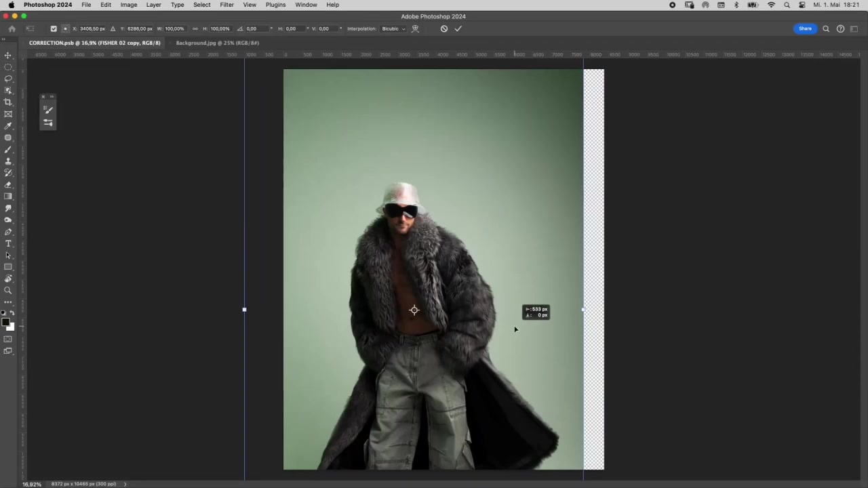Toggle the maintain aspect ratio link
This screenshot has width=868, height=488.
pyautogui.click(x=195, y=29)
